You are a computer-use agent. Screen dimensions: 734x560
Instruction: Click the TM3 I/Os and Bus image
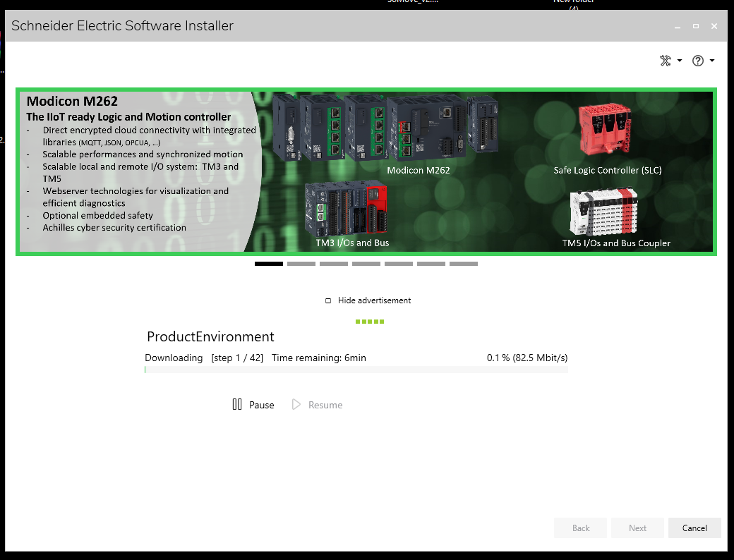click(346, 209)
